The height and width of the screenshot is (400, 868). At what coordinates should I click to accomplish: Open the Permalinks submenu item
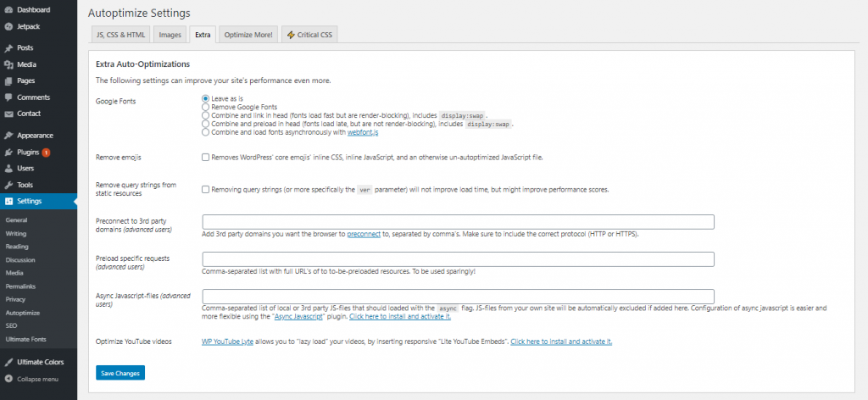click(x=20, y=286)
